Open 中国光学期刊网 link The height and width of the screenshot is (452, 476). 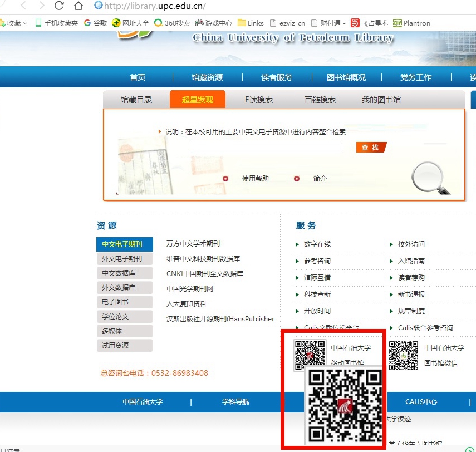click(x=190, y=289)
